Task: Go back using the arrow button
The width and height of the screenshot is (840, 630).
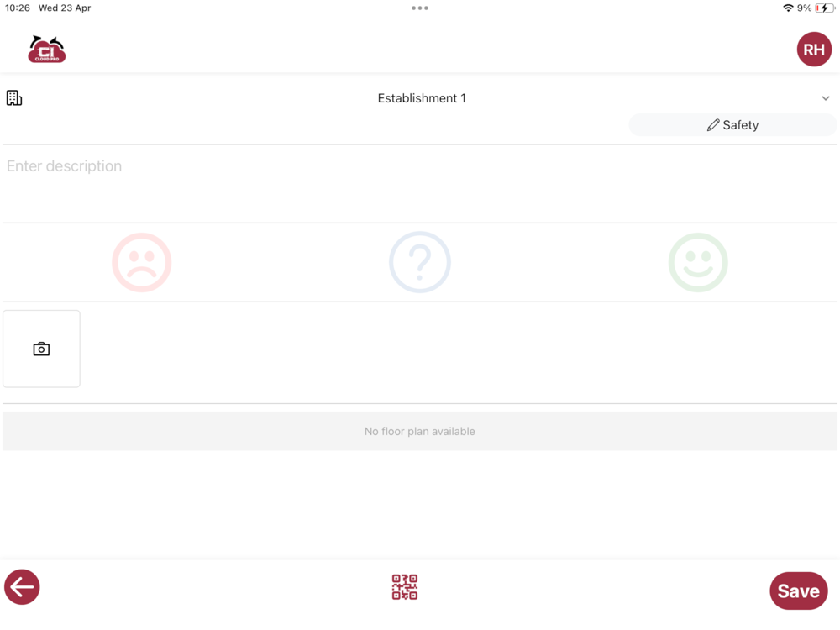Action: pos(22,587)
